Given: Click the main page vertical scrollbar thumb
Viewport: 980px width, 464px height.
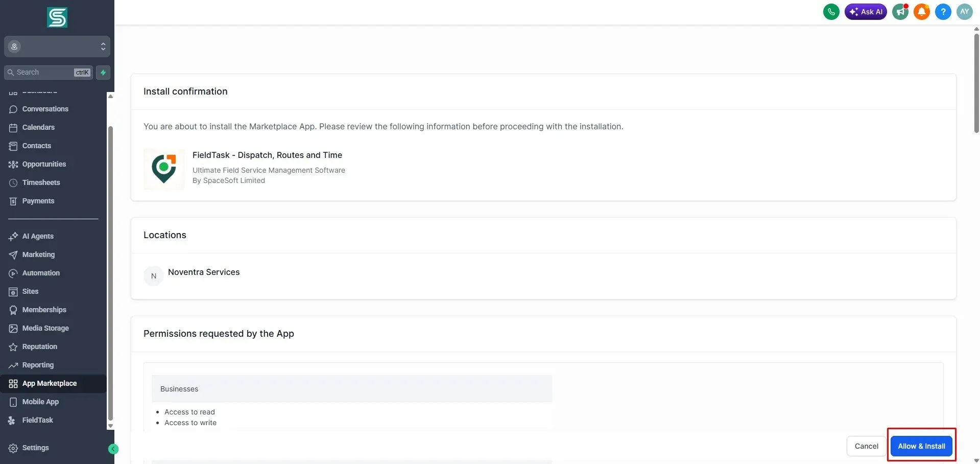Looking at the screenshot, I should click(976, 83).
